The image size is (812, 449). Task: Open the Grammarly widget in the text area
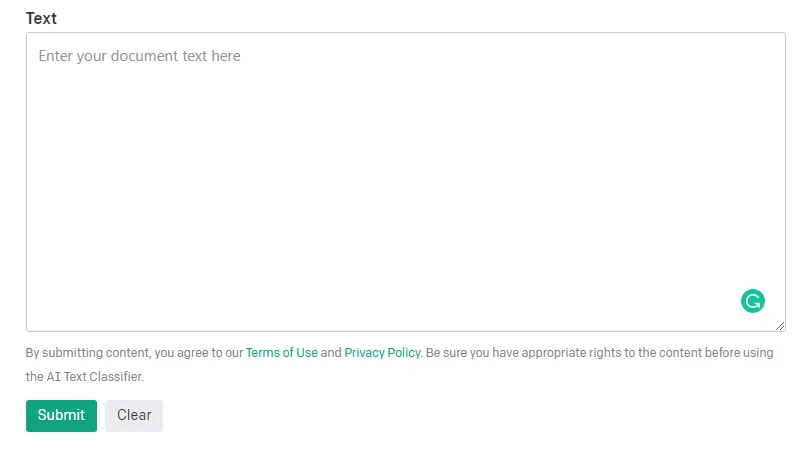click(752, 301)
